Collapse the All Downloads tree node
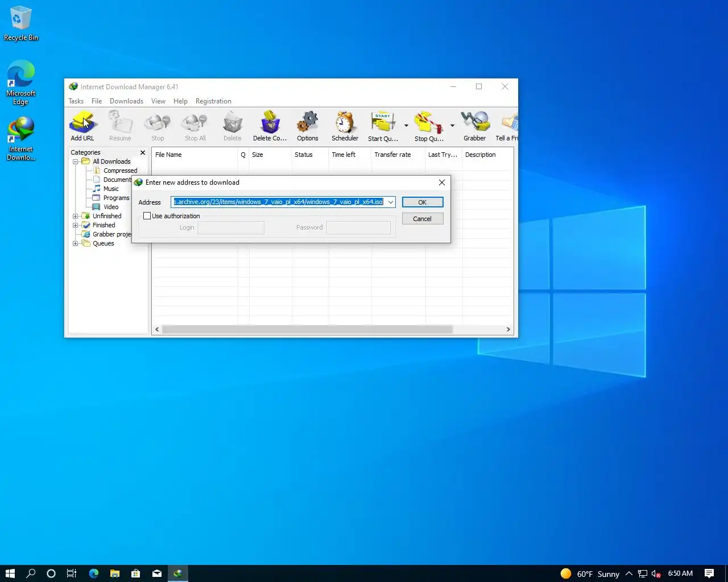This screenshot has width=728, height=582. pyautogui.click(x=75, y=161)
